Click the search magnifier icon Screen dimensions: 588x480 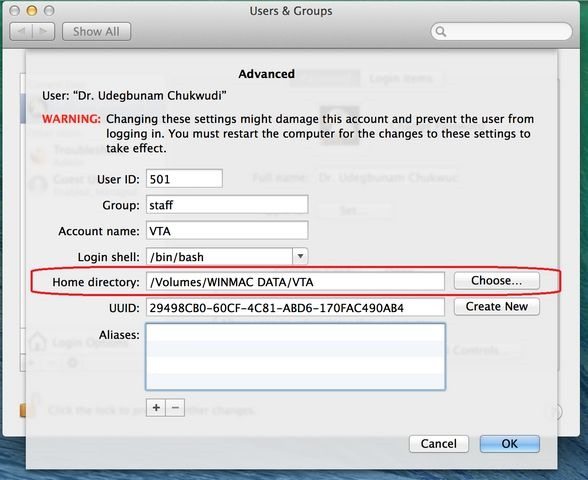coord(441,32)
